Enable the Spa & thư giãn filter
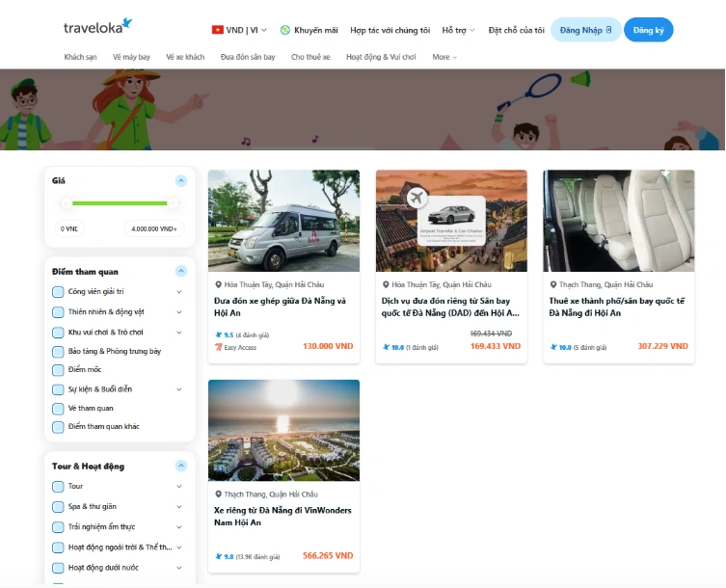 pyautogui.click(x=59, y=507)
